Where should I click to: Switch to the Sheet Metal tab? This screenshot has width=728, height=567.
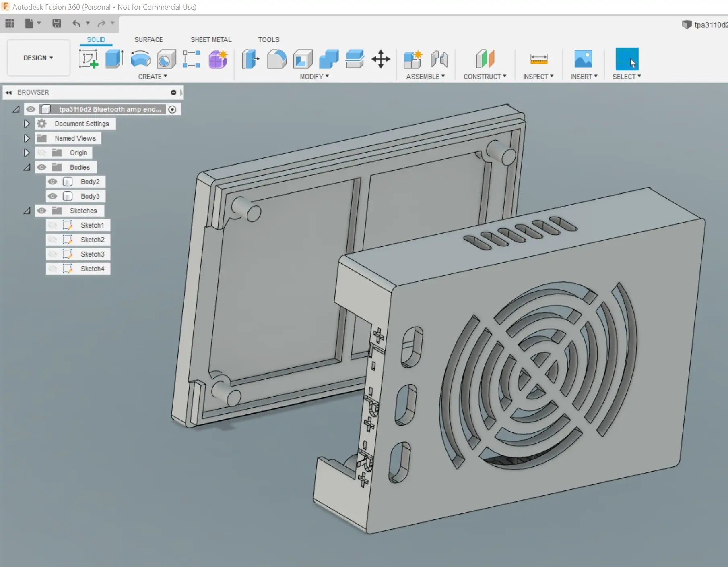pyautogui.click(x=211, y=40)
